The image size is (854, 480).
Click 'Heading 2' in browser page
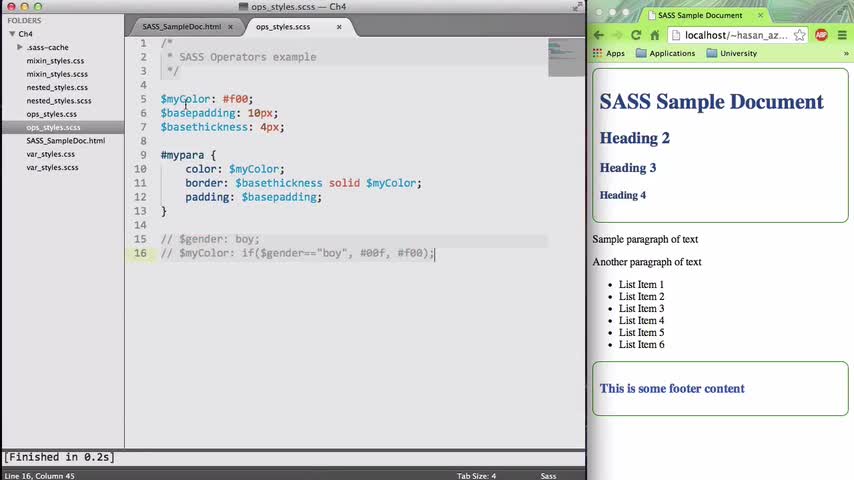[x=635, y=138]
